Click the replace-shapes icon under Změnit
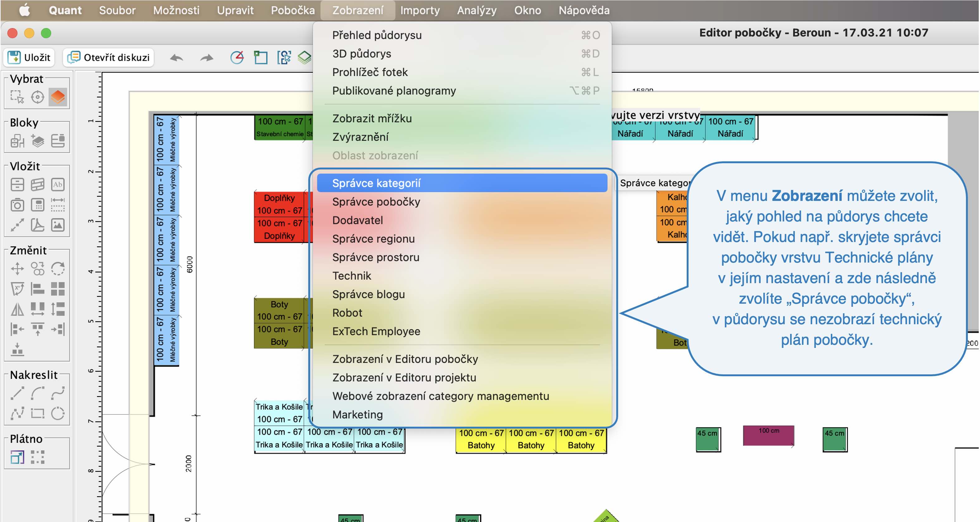This screenshot has width=980, height=522. click(37, 269)
